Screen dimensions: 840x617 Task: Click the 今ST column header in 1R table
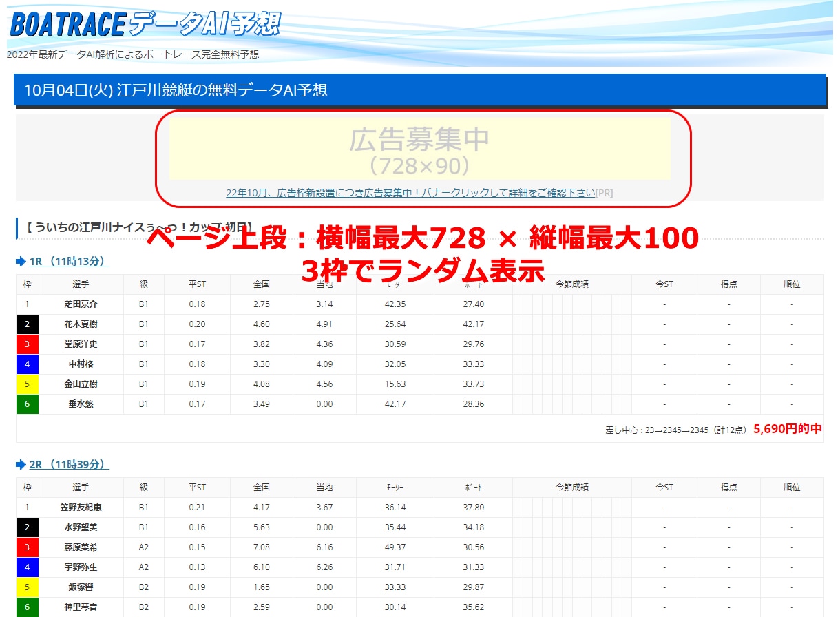click(x=664, y=284)
